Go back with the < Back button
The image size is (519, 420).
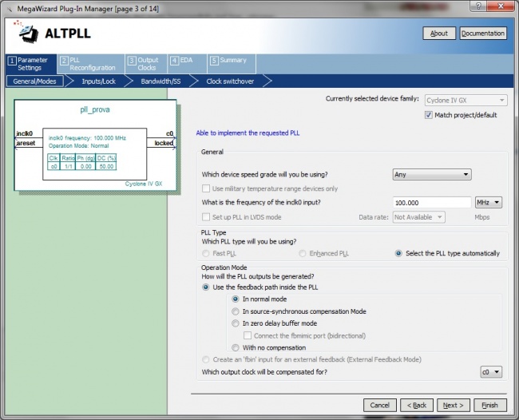click(417, 405)
